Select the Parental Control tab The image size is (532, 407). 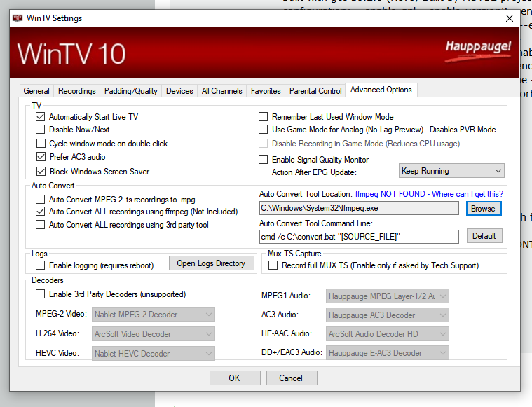[315, 91]
